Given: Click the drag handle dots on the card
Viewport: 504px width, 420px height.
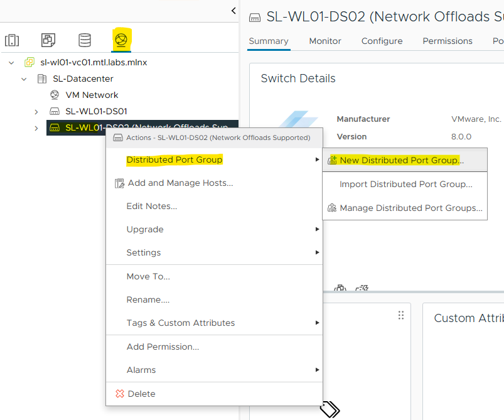Looking at the screenshot, I should pos(401,315).
